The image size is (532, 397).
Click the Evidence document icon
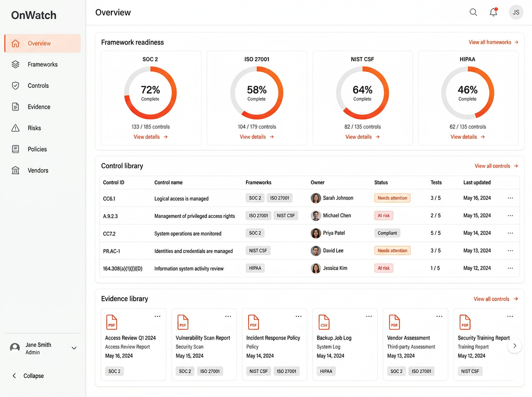pos(16,107)
